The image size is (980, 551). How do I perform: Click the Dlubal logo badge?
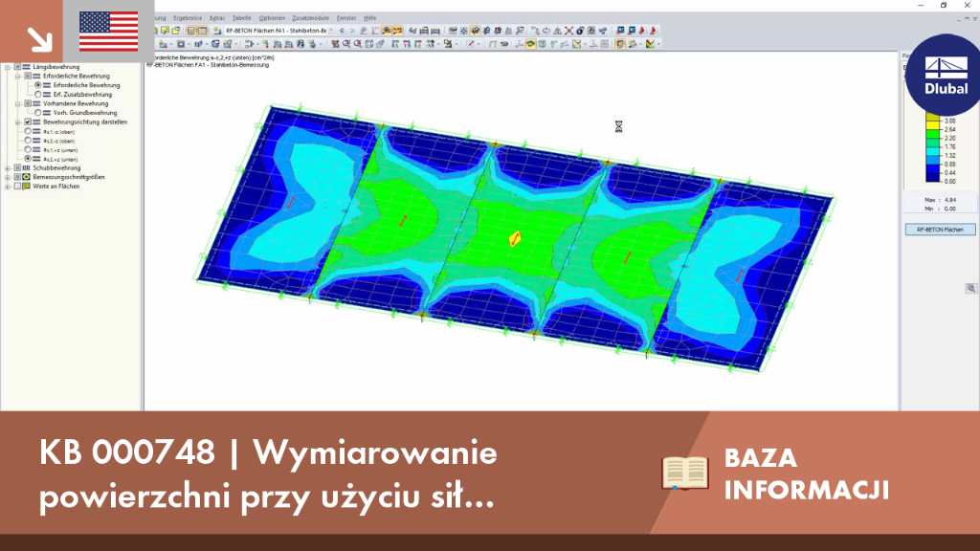[945, 75]
